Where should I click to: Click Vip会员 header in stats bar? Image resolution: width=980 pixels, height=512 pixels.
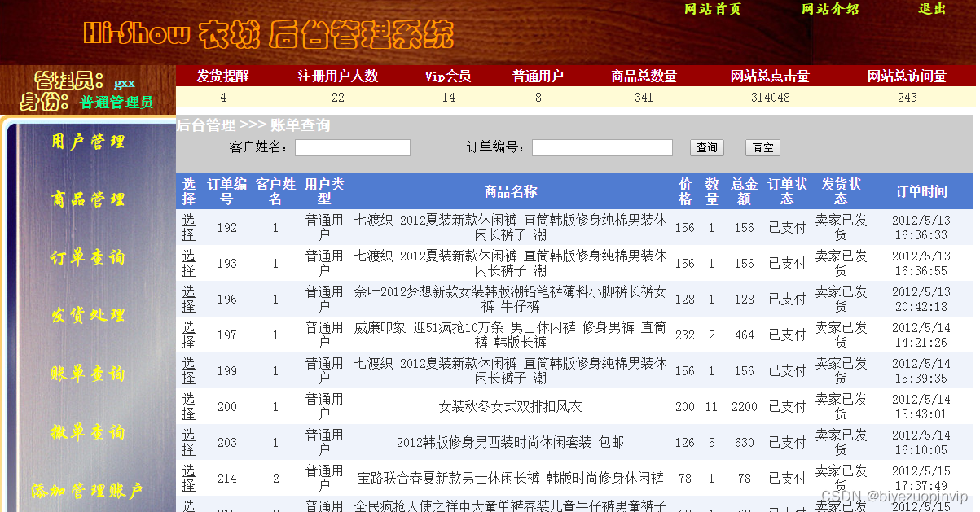click(x=448, y=76)
